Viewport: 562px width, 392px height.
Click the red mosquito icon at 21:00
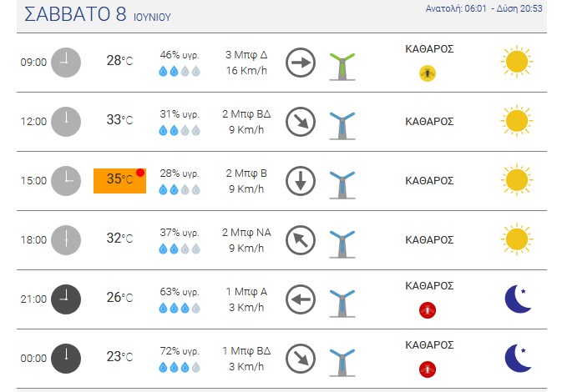click(428, 310)
